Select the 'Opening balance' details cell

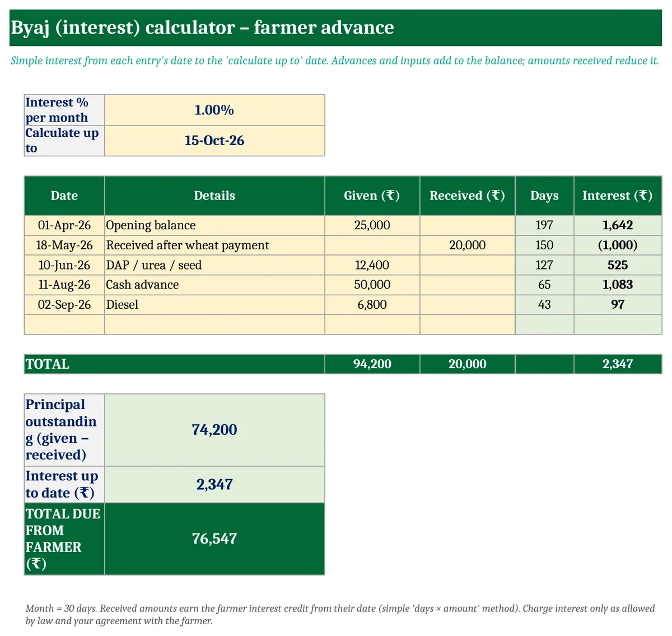pyautogui.click(x=214, y=225)
